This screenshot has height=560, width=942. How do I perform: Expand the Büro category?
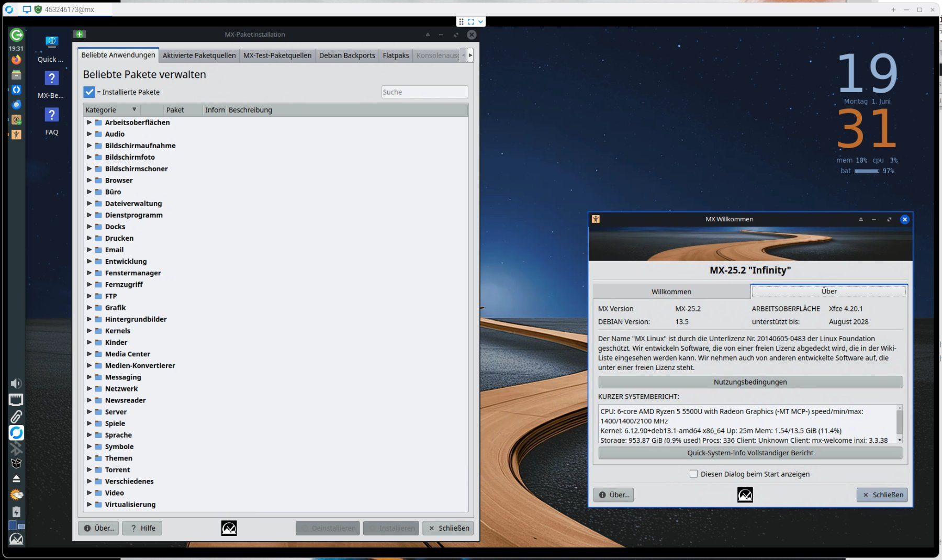coord(89,192)
